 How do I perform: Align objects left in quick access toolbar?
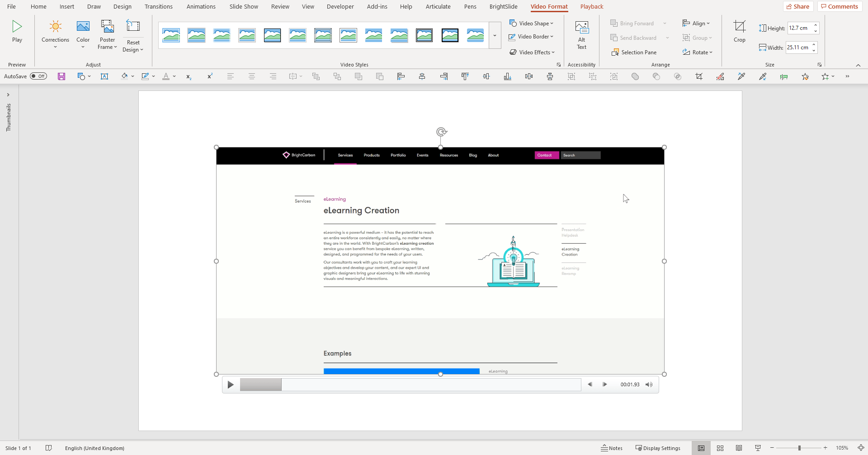401,76
